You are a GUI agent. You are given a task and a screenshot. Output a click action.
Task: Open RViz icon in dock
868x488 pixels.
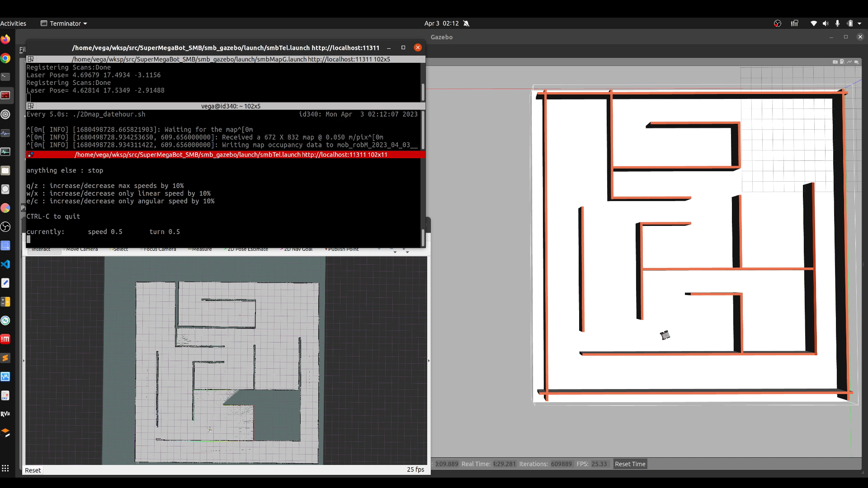[x=5, y=414]
